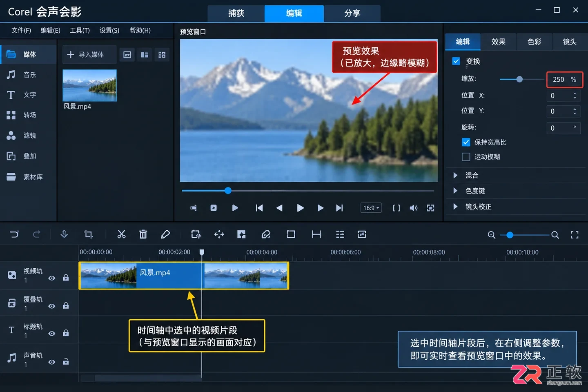Select the crop tool icon
The image size is (588, 392).
pyautogui.click(x=88, y=234)
